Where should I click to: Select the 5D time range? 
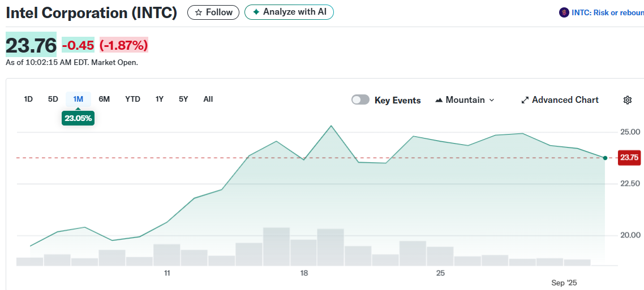[53, 99]
